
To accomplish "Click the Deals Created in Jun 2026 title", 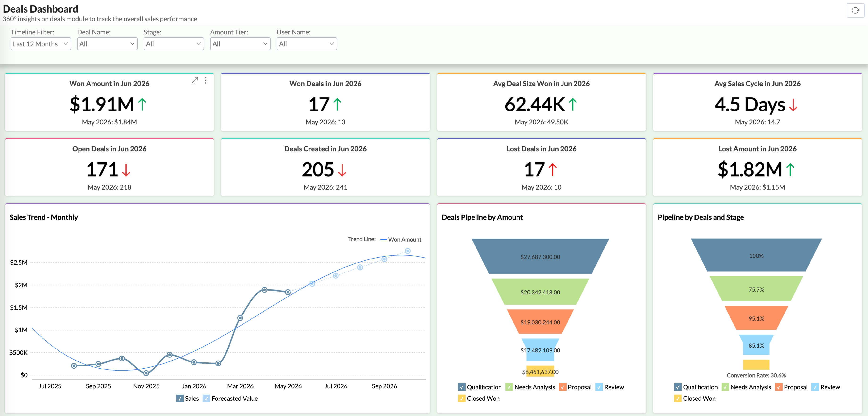I will [x=325, y=149].
